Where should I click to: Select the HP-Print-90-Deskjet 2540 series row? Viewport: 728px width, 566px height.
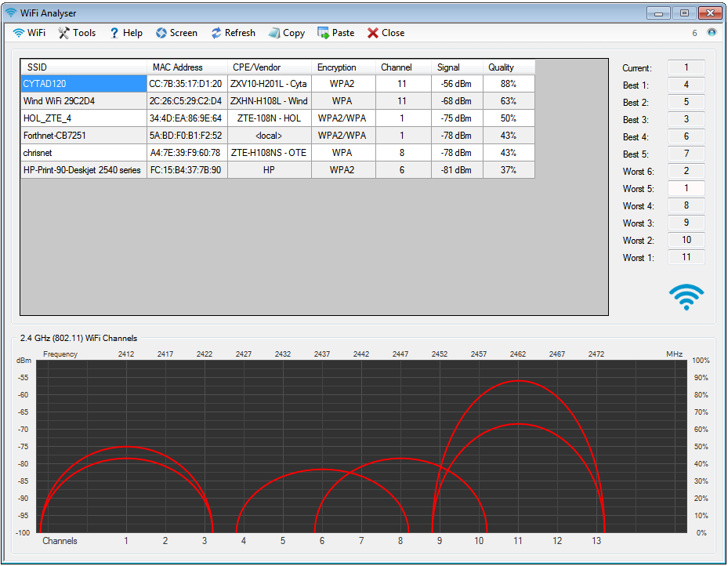coord(83,170)
